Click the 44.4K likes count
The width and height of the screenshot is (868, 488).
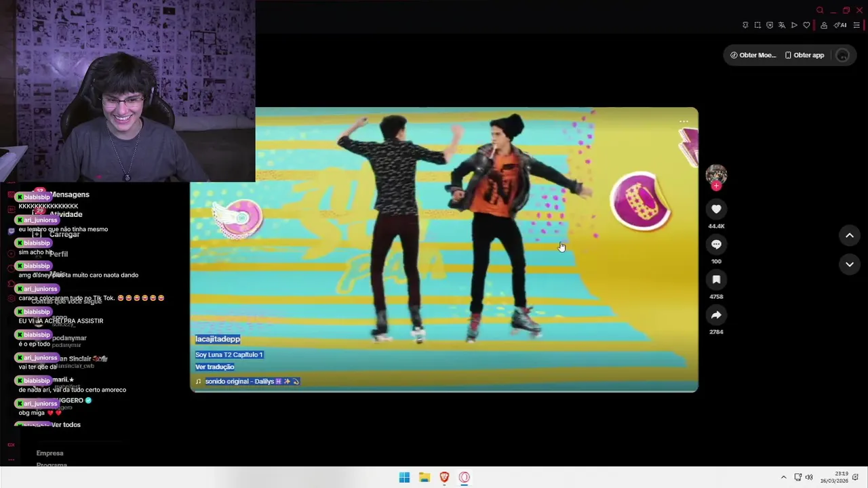(716, 226)
